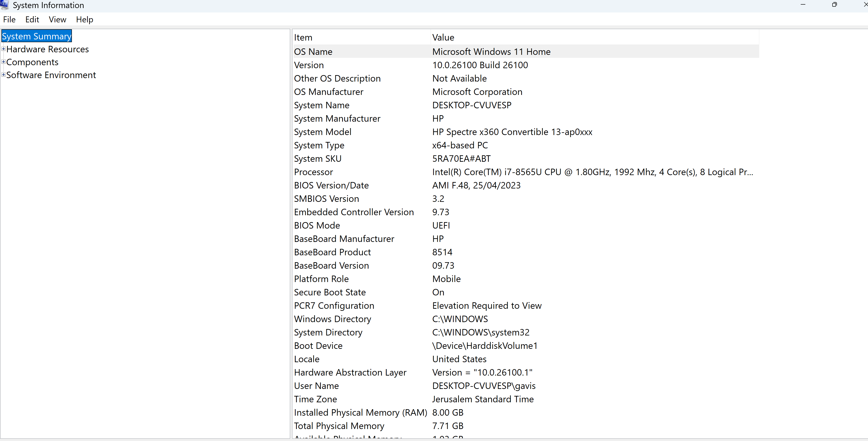Screen dimensions: 868x441
Task: Select the Software Environment label
Action: (x=51, y=75)
